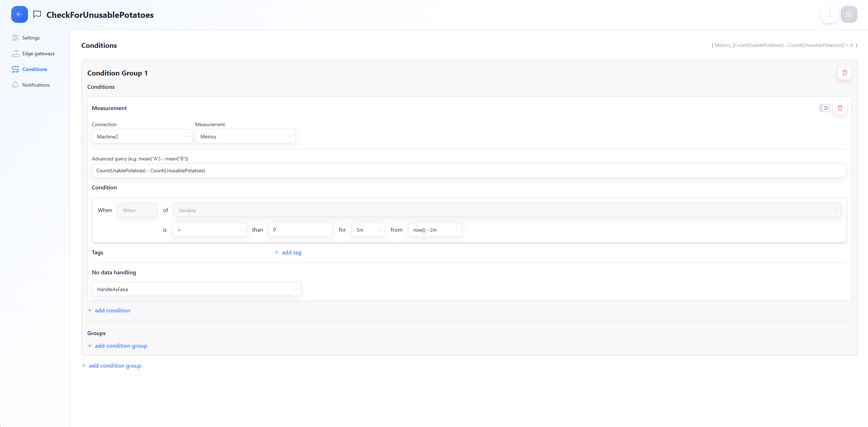This screenshot has width=868, height=427.
Task: Open the No data handling dropdown HandleAsFalse
Action: click(x=197, y=289)
